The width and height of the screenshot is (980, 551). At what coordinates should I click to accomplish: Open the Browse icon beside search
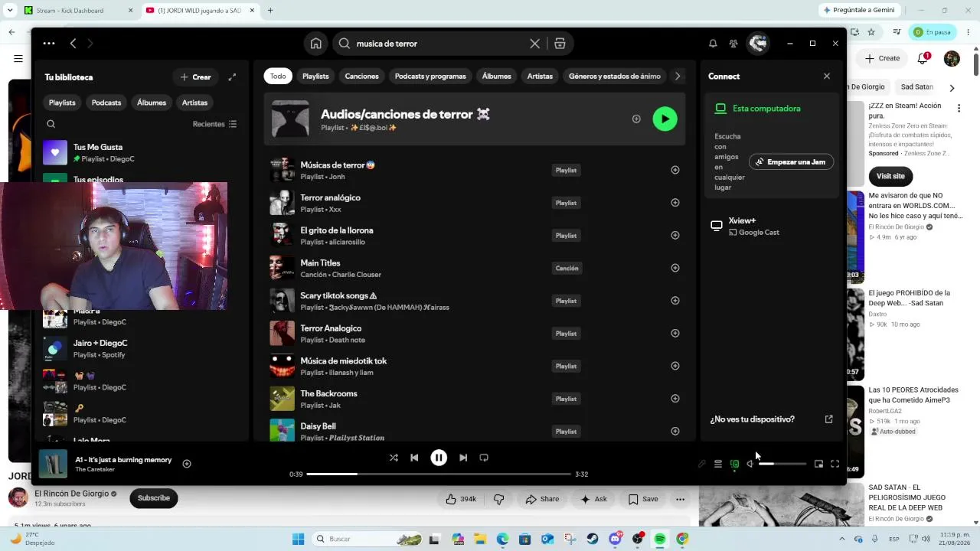560,44
